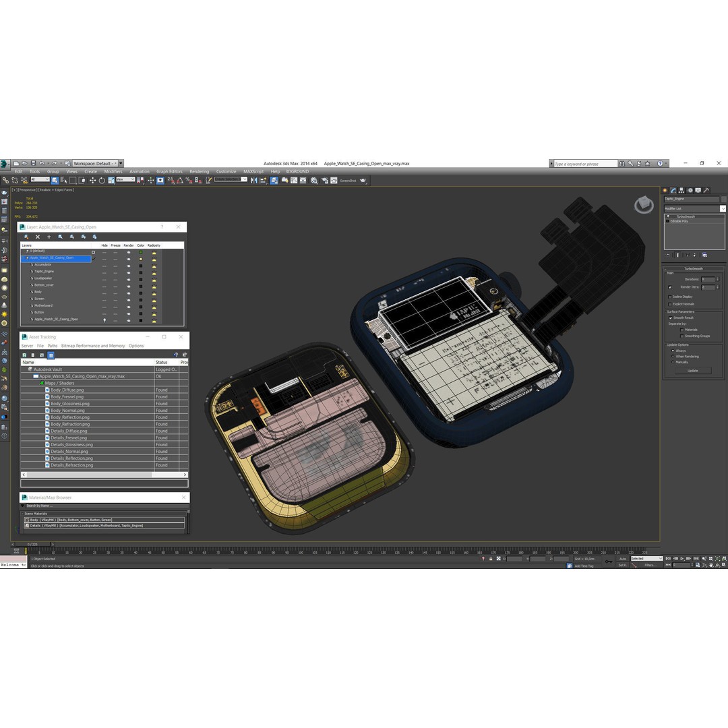Collapse the Apple_Watch_SE_Casing_Open layer in tree
This screenshot has width=728, height=728.
tap(23, 257)
